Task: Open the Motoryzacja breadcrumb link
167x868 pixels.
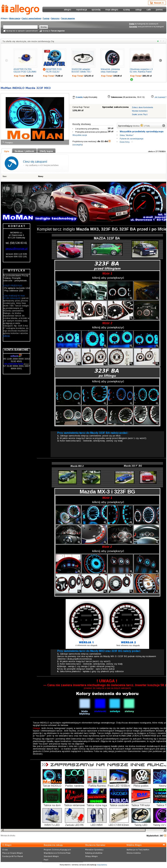Action: tap(15, 19)
